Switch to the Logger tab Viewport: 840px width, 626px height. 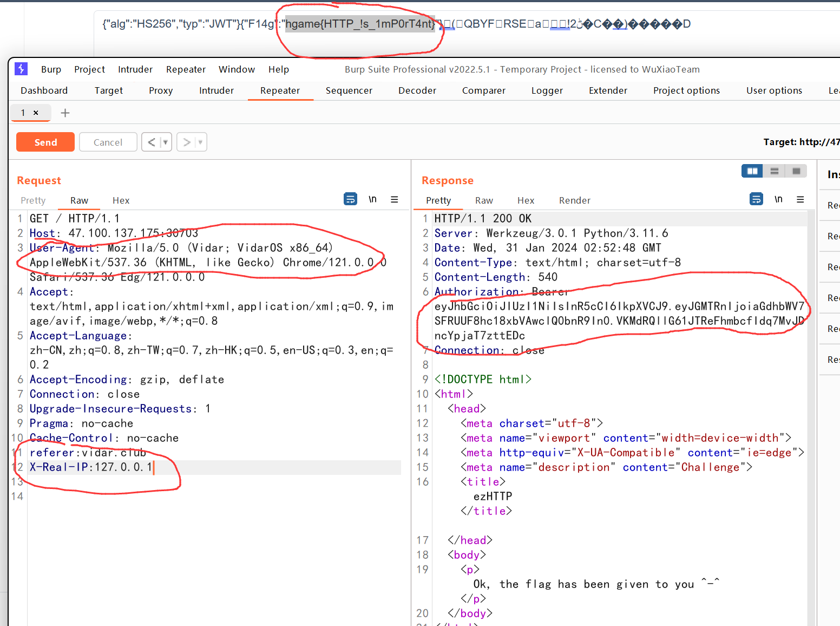(x=547, y=90)
